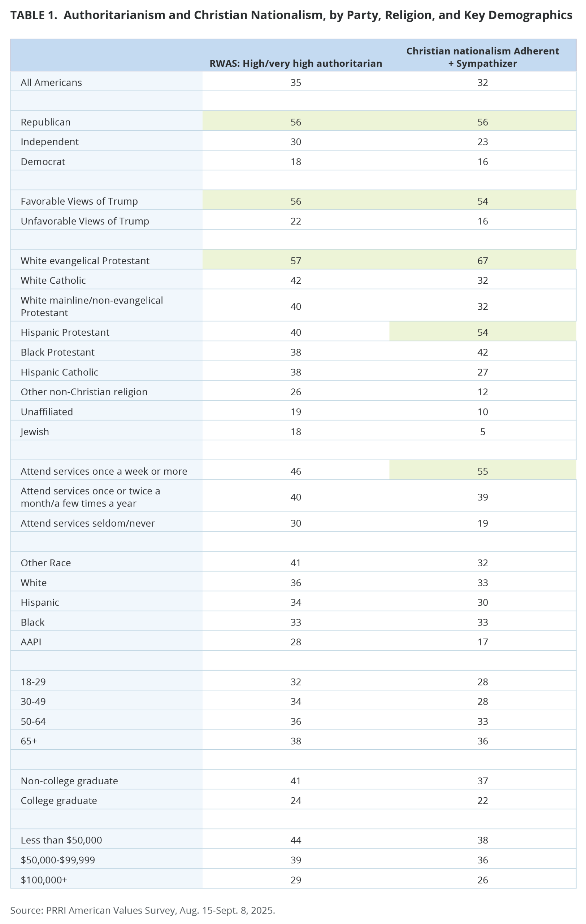Click White evangelical Protestant row label

(85, 261)
